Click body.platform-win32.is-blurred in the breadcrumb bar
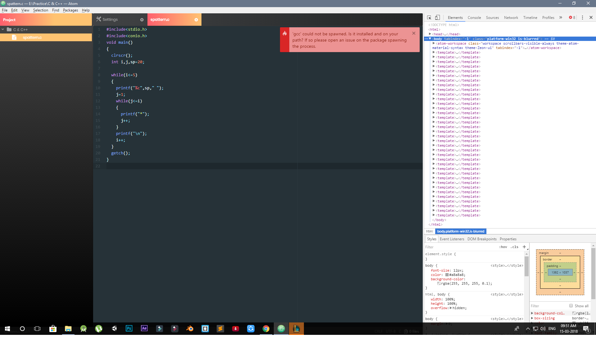This screenshot has height=364, width=596. 461,231
